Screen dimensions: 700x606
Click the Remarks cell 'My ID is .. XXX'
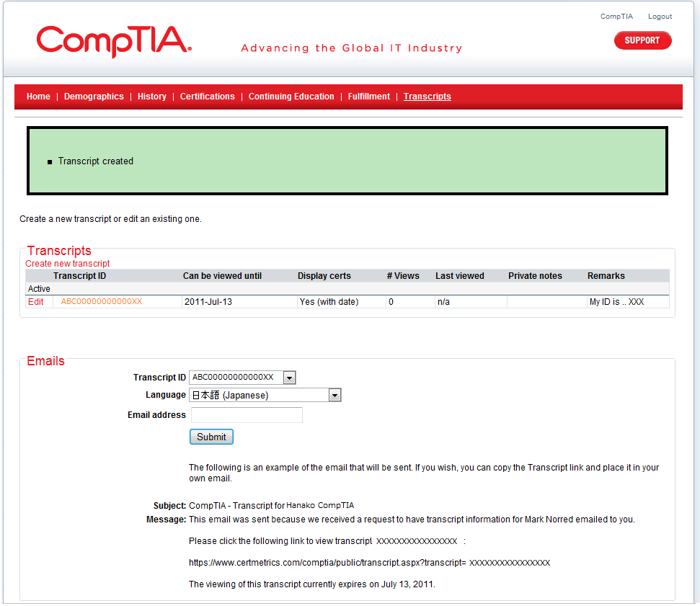[x=616, y=302]
